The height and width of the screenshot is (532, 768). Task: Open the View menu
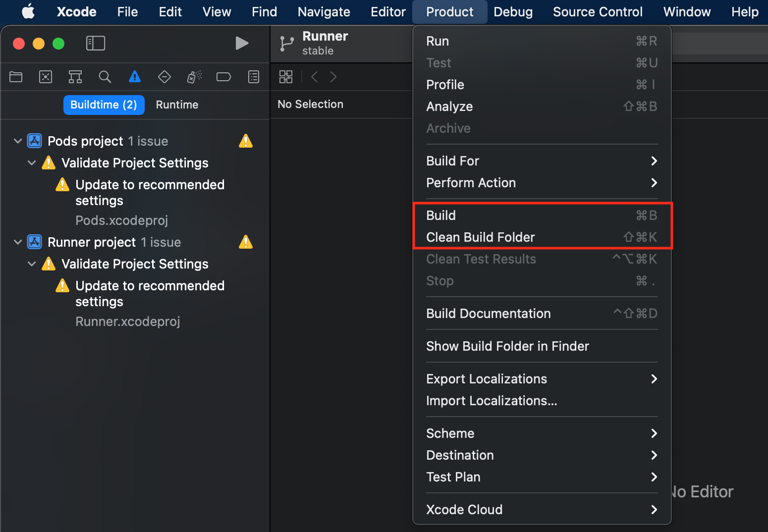(217, 11)
